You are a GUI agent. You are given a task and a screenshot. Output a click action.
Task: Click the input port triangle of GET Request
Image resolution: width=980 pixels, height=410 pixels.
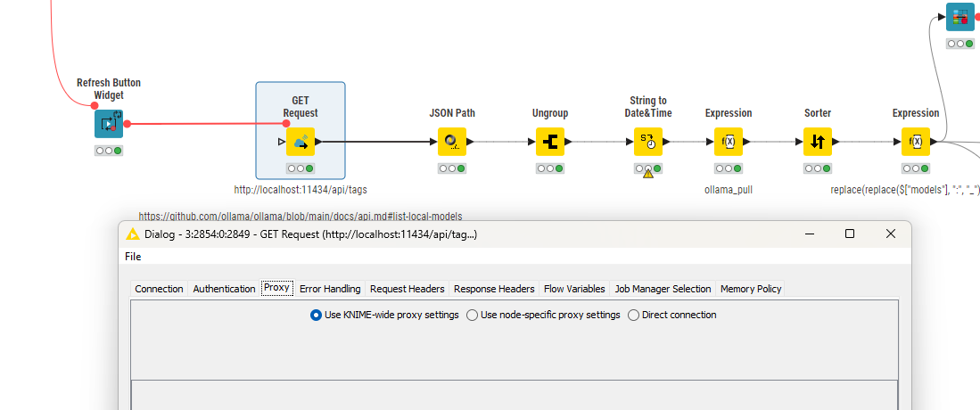point(282,142)
